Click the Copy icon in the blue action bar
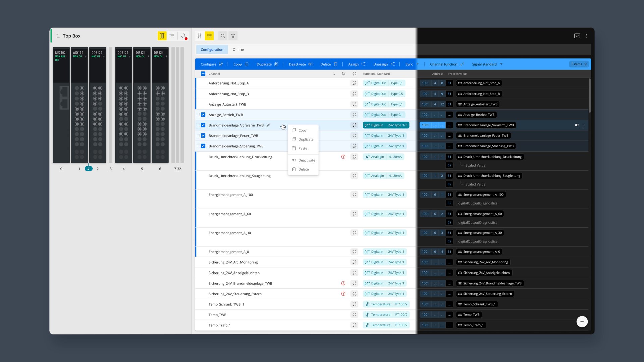This screenshot has height=362, width=644. (x=246, y=64)
